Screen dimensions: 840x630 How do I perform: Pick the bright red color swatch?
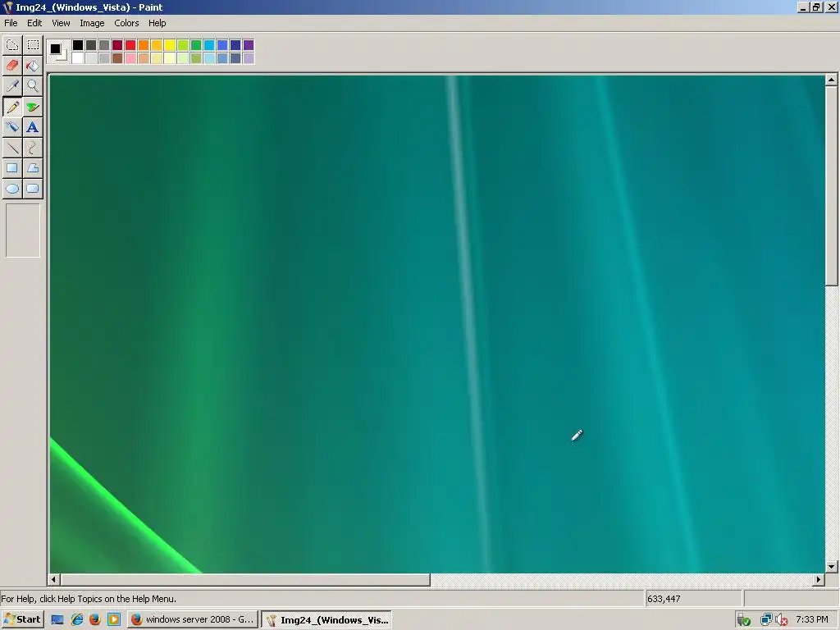(130, 45)
